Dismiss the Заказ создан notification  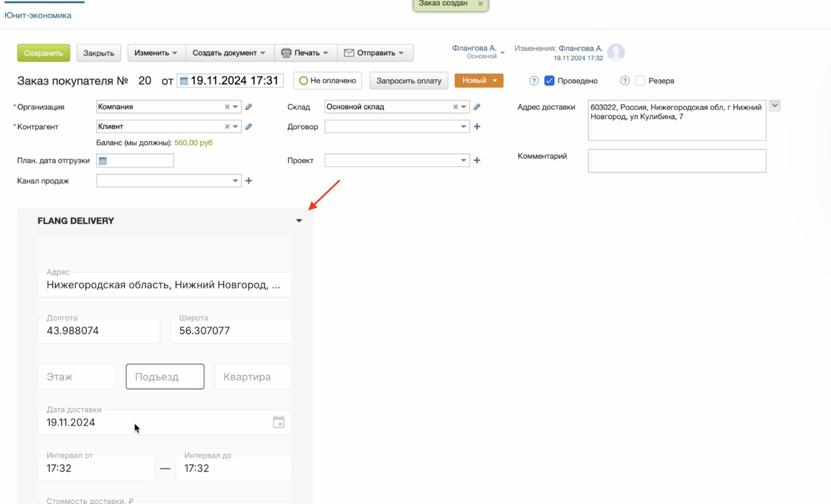pyautogui.click(x=480, y=3)
